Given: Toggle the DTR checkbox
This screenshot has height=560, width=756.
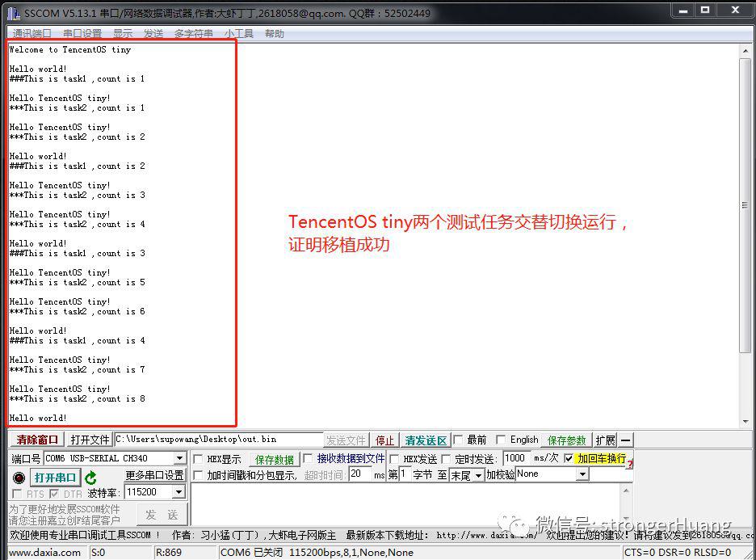Looking at the screenshot, I should tap(54, 494).
